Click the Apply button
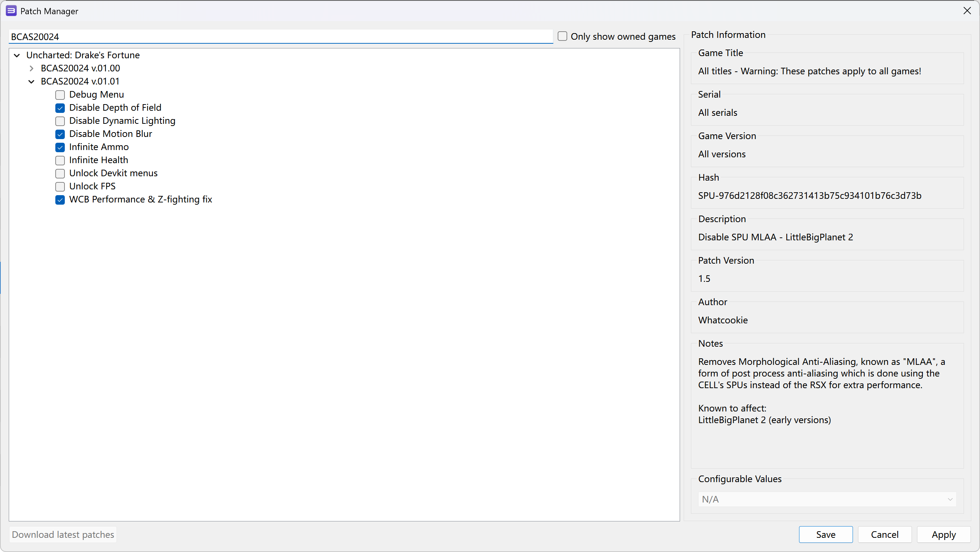This screenshot has height=552, width=980. (x=943, y=535)
